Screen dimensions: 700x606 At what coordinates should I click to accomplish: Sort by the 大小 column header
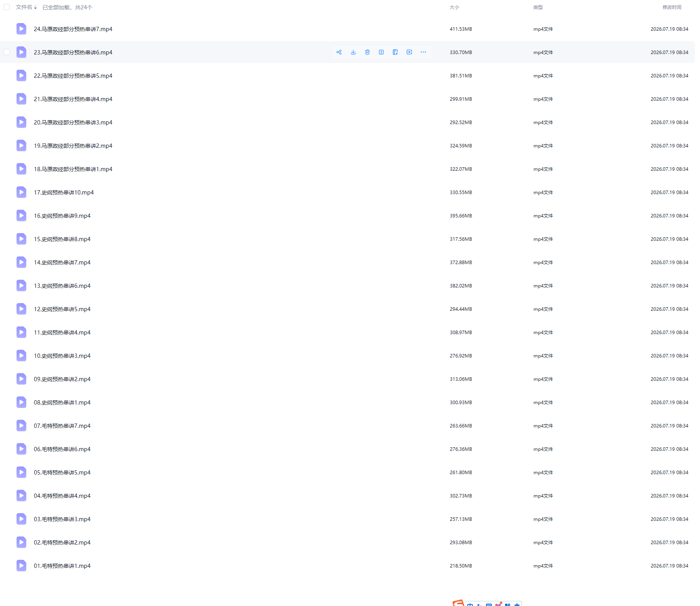click(x=454, y=7)
